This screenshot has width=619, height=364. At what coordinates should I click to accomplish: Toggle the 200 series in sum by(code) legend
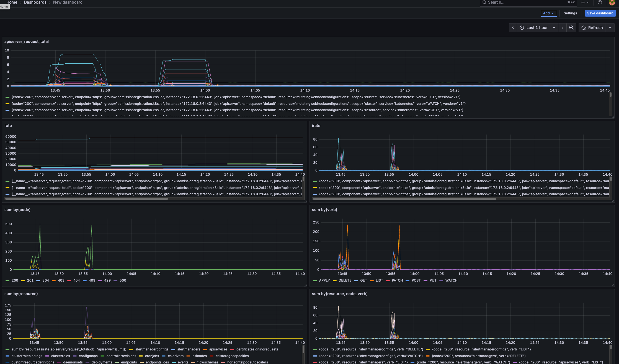coord(15,280)
